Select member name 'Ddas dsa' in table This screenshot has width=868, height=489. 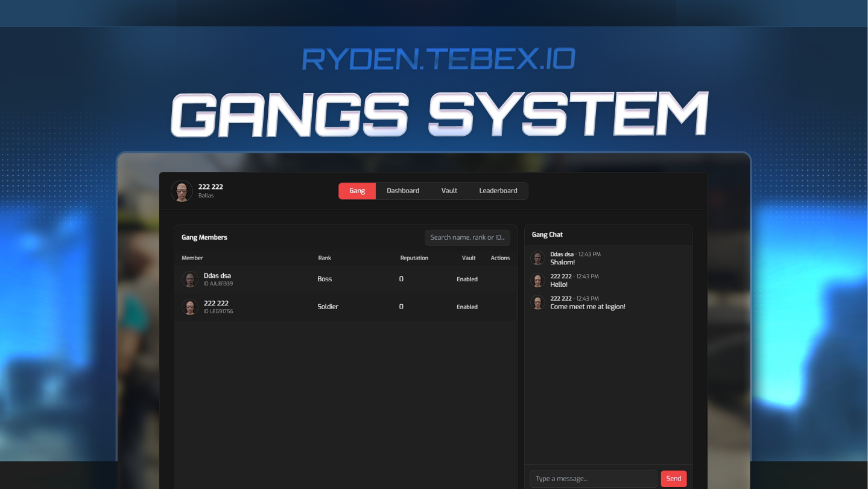tap(217, 276)
